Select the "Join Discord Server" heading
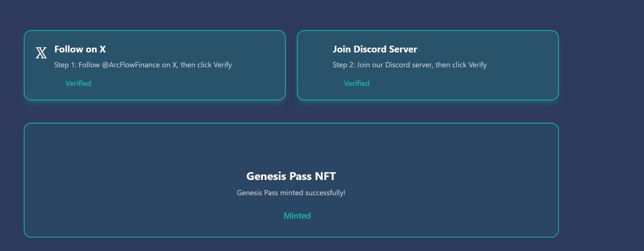This screenshot has width=644, height=251. 374,49
